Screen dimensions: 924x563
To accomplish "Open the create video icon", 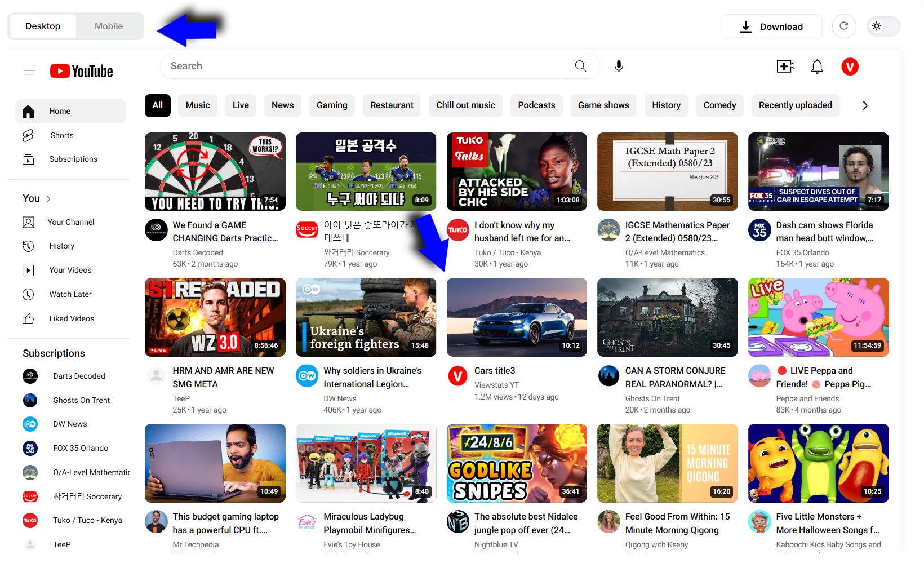I will pyautogui.click(x=785, y=67).
